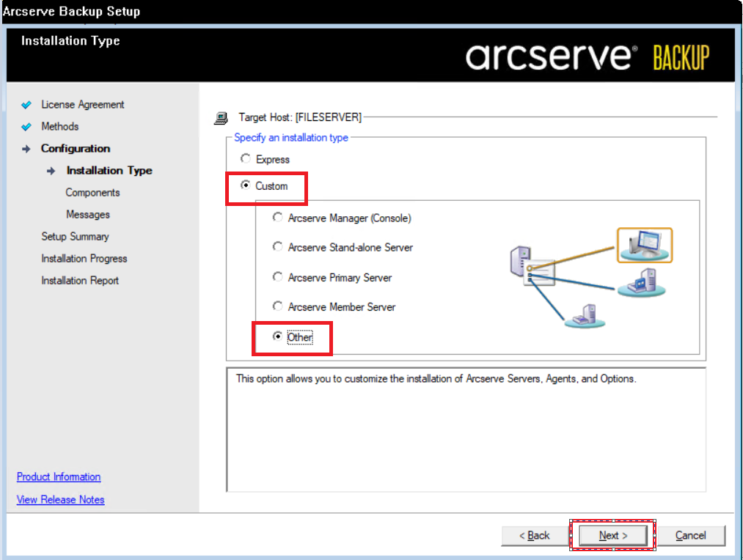Click the Methods step
The width and height of the screenshot is (743, 560).
59,126
